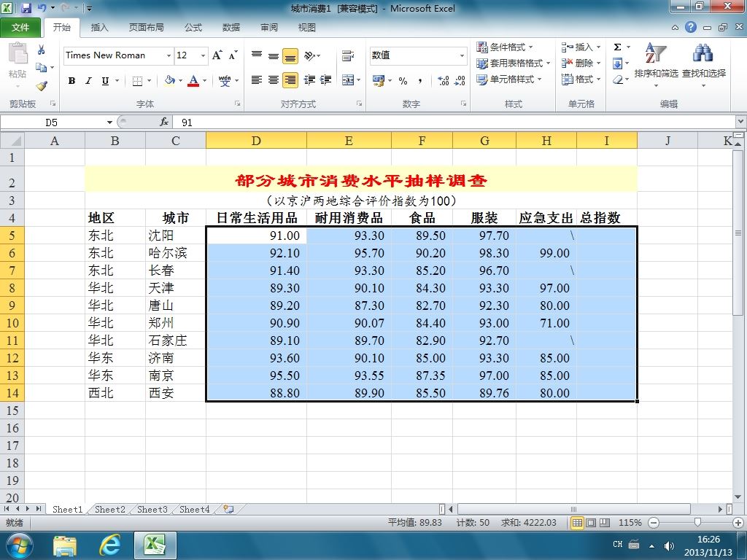Open Internet Explorer from taskbar
The width and height of the screenshot is (747, 560).
pyautogui.click(x=109, y=545)
